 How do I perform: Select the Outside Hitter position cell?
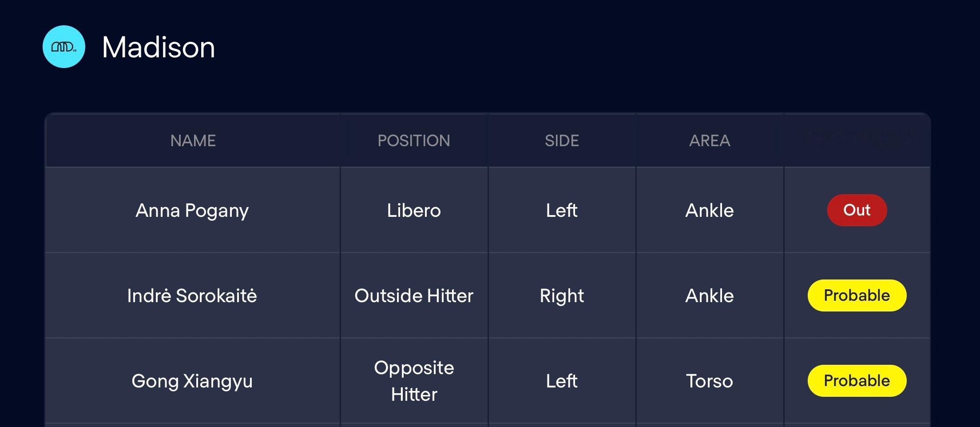coord(414,295)
